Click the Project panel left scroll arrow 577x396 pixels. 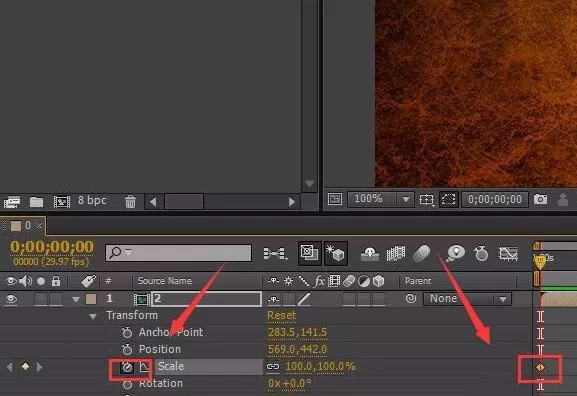pos(153,201)
